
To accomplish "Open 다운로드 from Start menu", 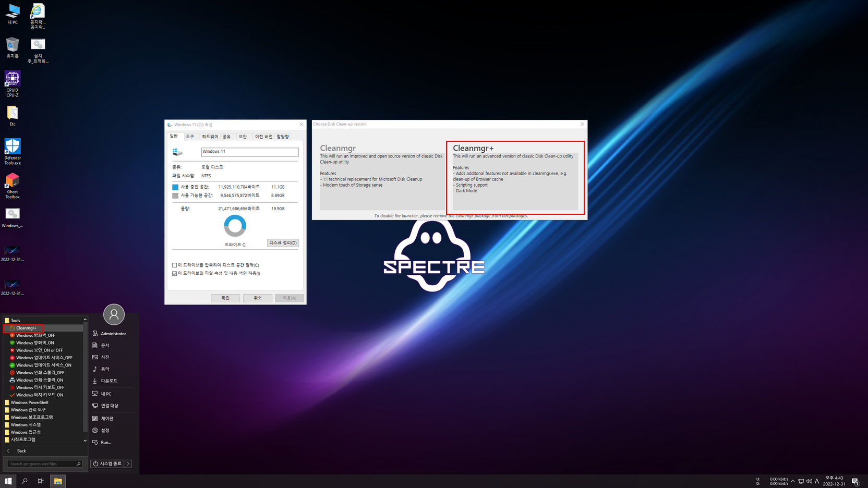I will coord(108,381).
